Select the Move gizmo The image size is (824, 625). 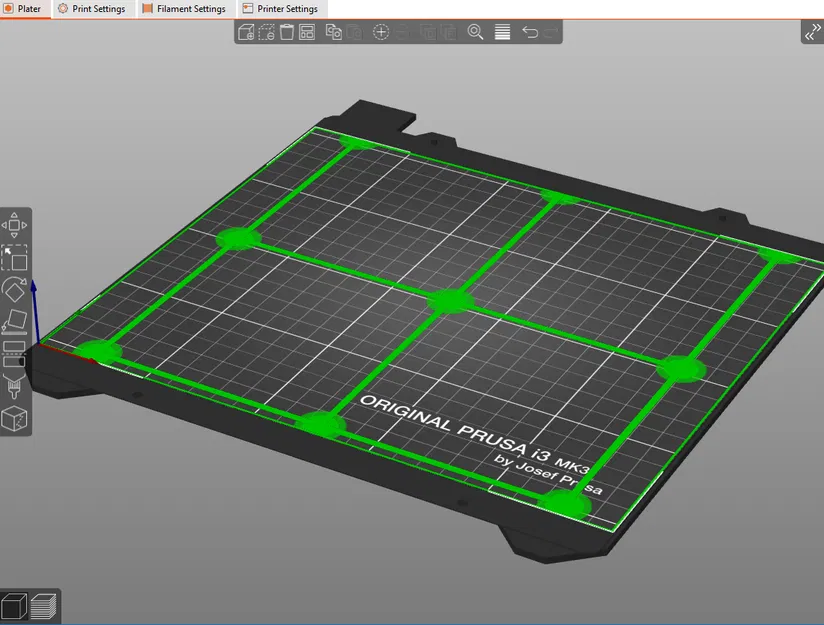point(16,225)
